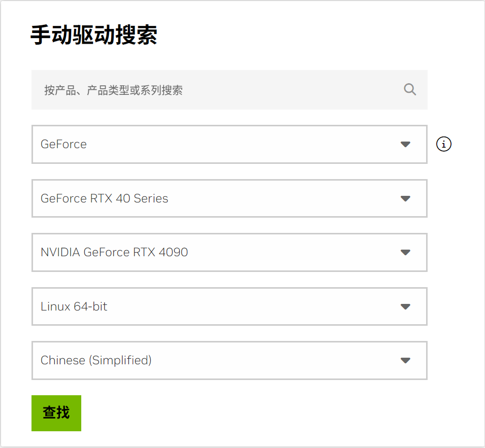The width and height of the screenshot is (485, 448).
Task: Open the Linux 64-bit operating system dropdown
Action: click(x=229, y=306)
